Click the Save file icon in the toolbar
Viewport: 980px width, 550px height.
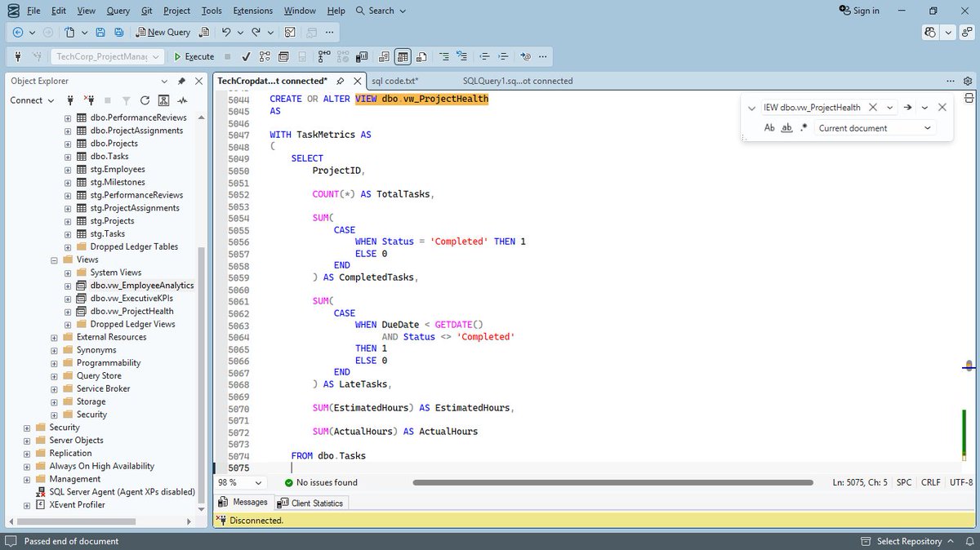[x=100, y=32]
